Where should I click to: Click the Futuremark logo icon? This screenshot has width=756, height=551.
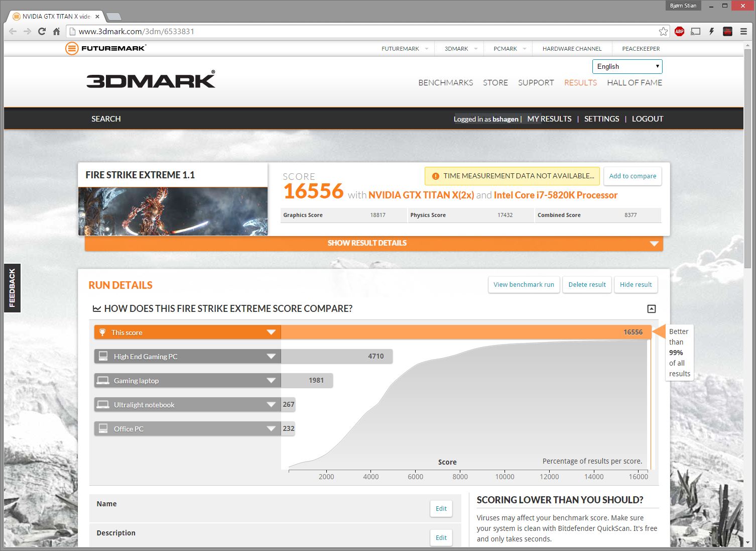pos(72,48)
